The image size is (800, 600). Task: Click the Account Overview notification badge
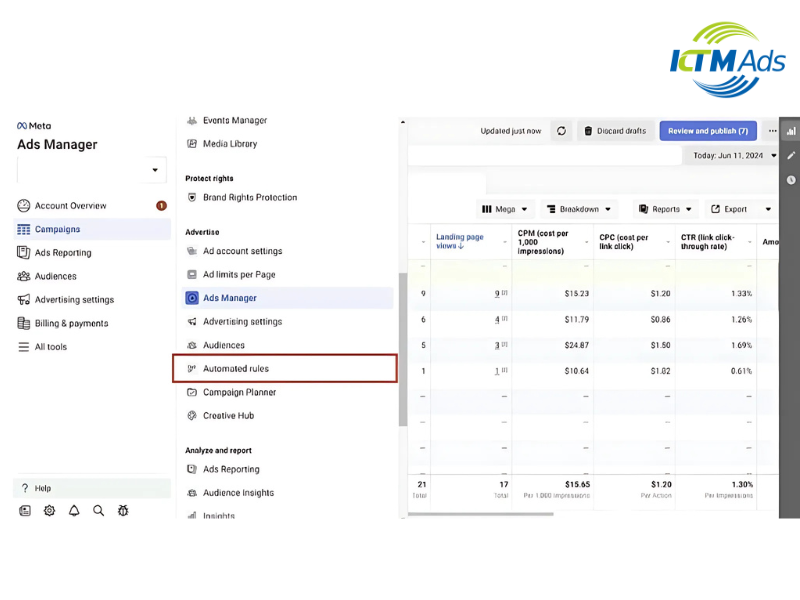coord(161,206)
